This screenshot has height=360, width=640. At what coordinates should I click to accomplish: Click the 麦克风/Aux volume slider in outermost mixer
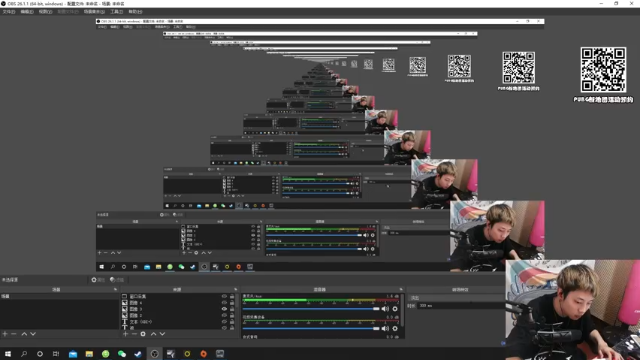(x=311, y=309)
